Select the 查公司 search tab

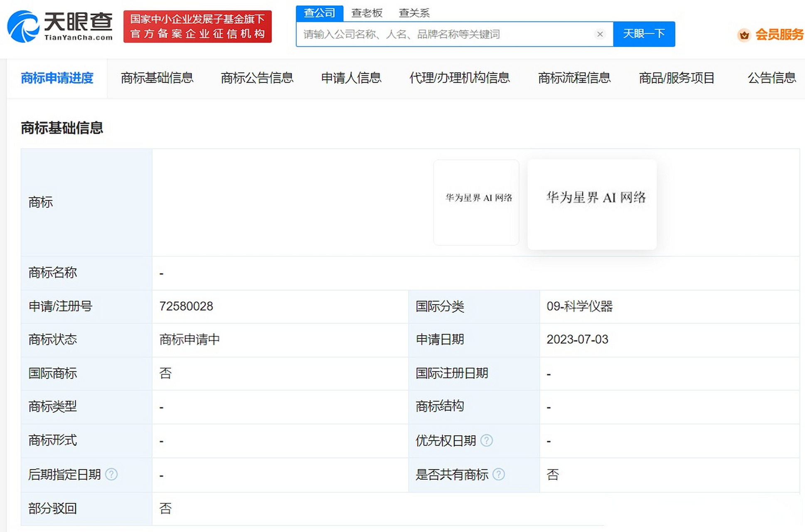coord(319,13)
